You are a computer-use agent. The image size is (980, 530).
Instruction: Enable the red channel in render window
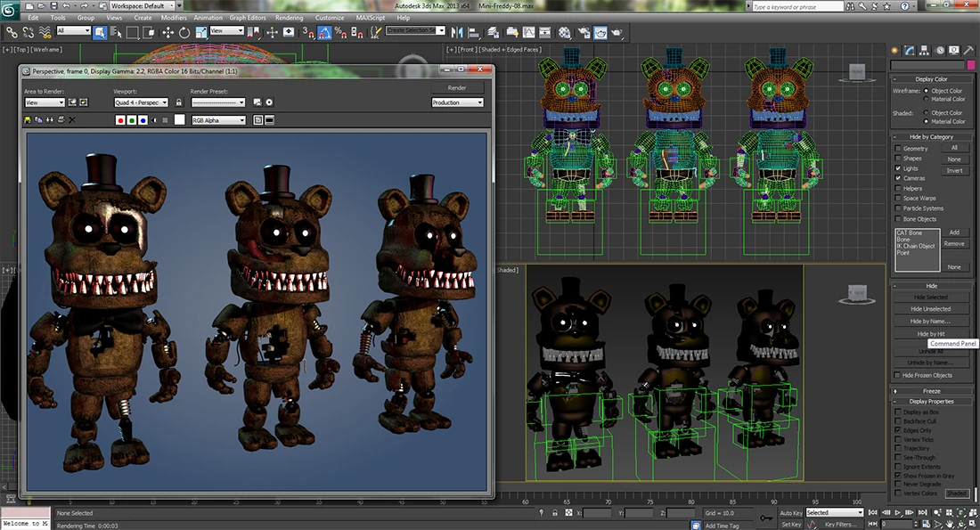coord(120,120)
